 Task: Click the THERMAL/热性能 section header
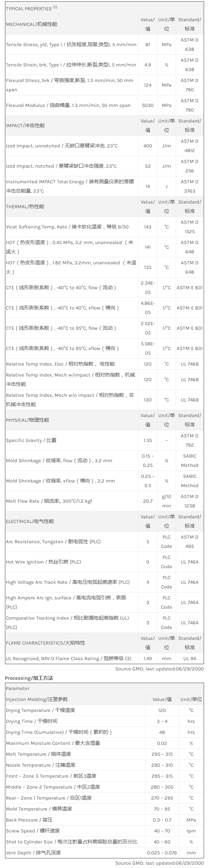point(25,207)
